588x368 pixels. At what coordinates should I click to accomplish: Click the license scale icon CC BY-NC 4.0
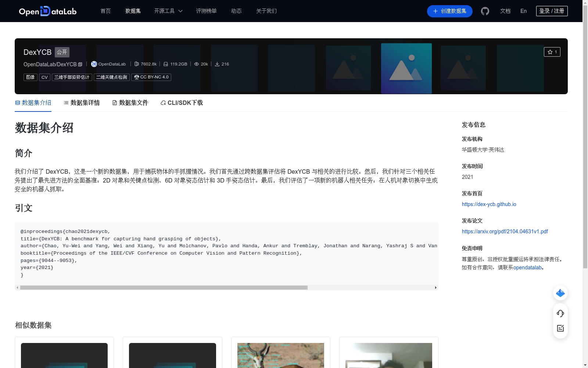pos(137,77)
